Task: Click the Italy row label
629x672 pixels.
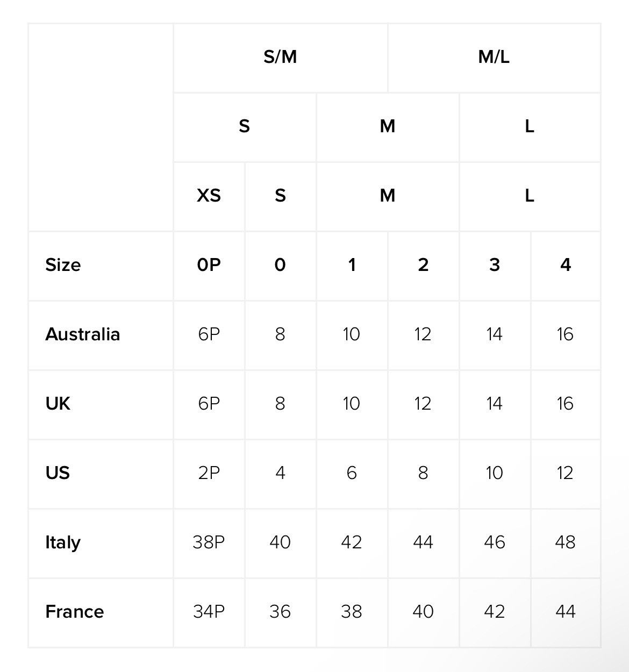Action: point(101,542)
